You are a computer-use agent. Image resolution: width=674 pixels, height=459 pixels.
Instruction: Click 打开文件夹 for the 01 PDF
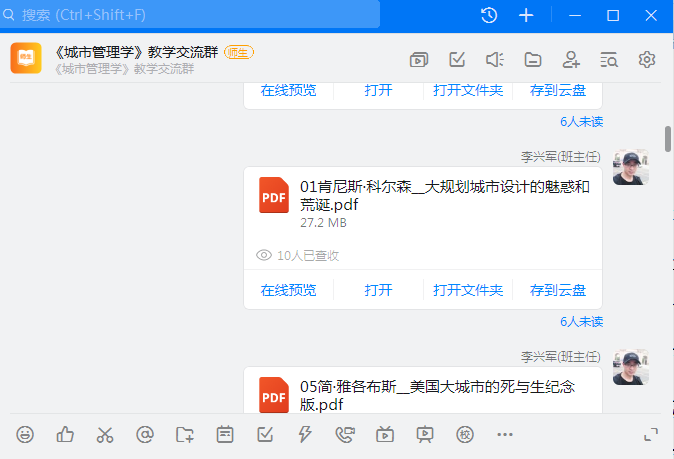coord(468,290)
